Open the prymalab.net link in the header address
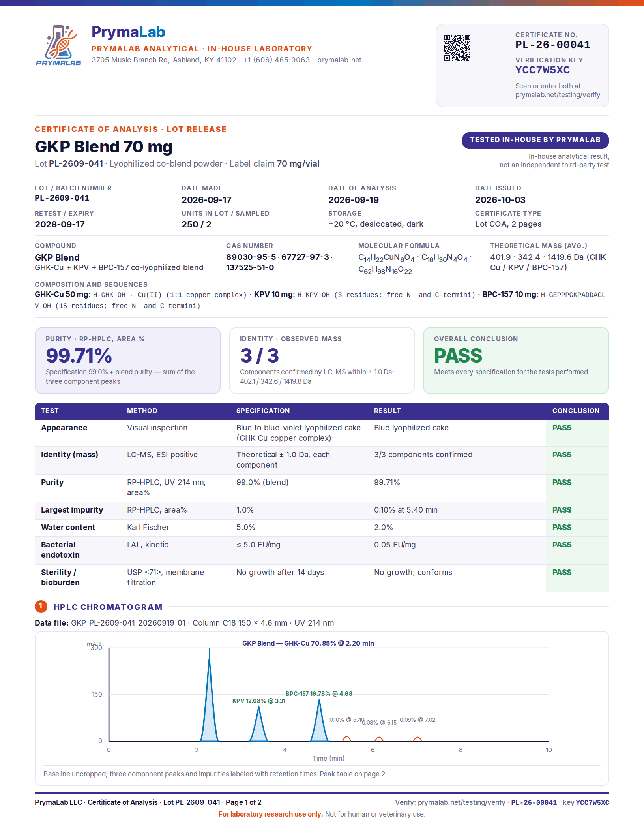 coord(339,60)
